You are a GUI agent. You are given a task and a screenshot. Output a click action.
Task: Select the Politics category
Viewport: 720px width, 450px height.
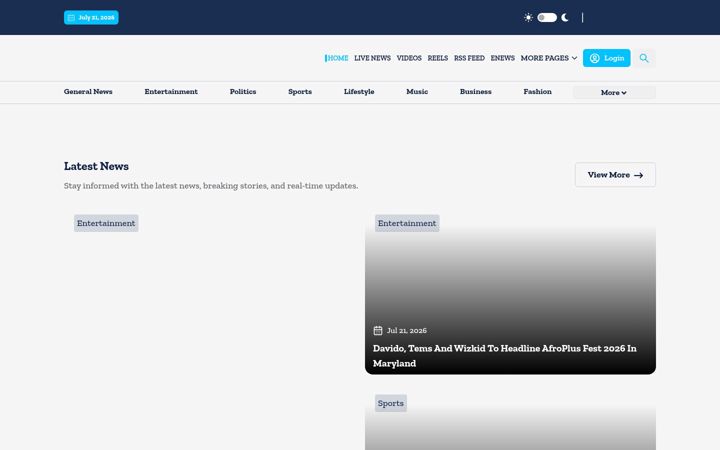[243, 91]
